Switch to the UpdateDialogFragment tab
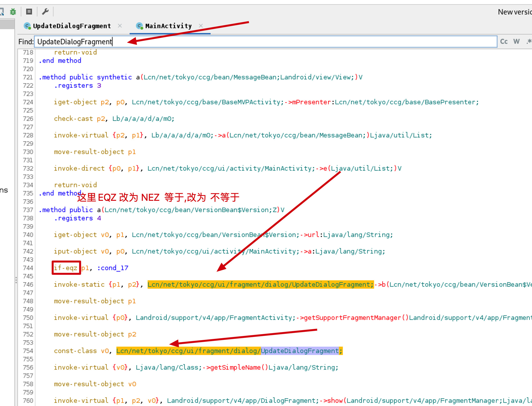 click(72, 26)
